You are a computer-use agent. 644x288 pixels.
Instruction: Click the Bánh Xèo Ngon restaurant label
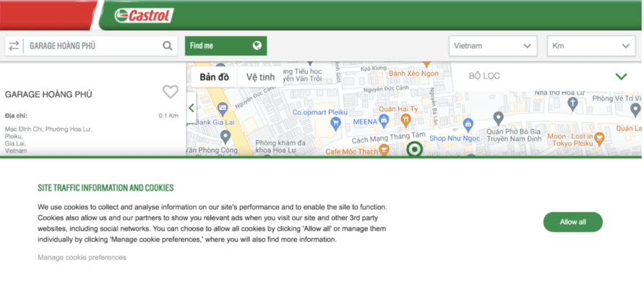pyautogui.click(x=413, y=74)
